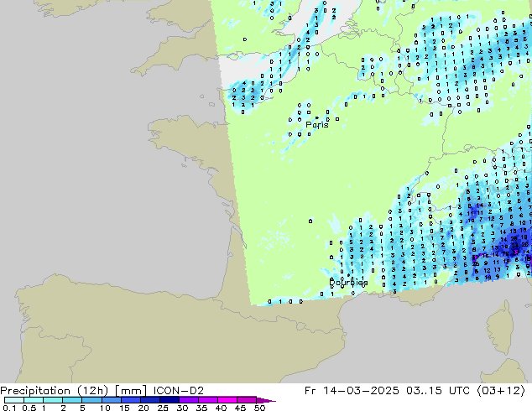Screen dimensions: 532x411
Task: Click the '28' precipitation value on map
Action: 514,238
